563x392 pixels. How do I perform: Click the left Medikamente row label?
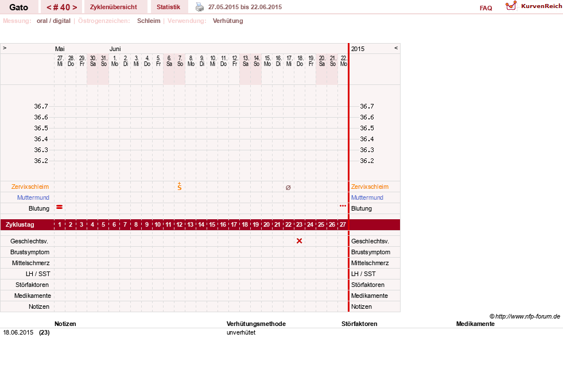click(x=33, y=296)
